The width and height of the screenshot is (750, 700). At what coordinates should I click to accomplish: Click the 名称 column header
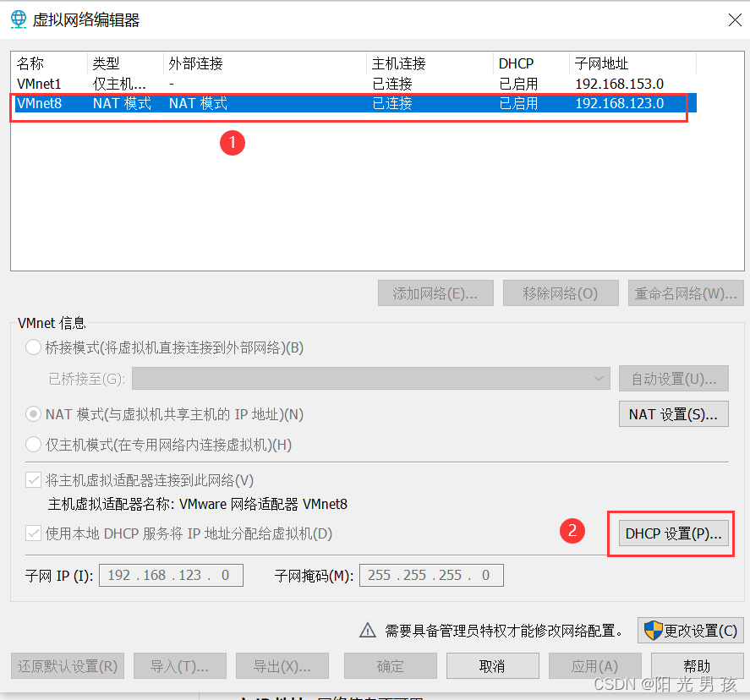click(x=49, y=63)
